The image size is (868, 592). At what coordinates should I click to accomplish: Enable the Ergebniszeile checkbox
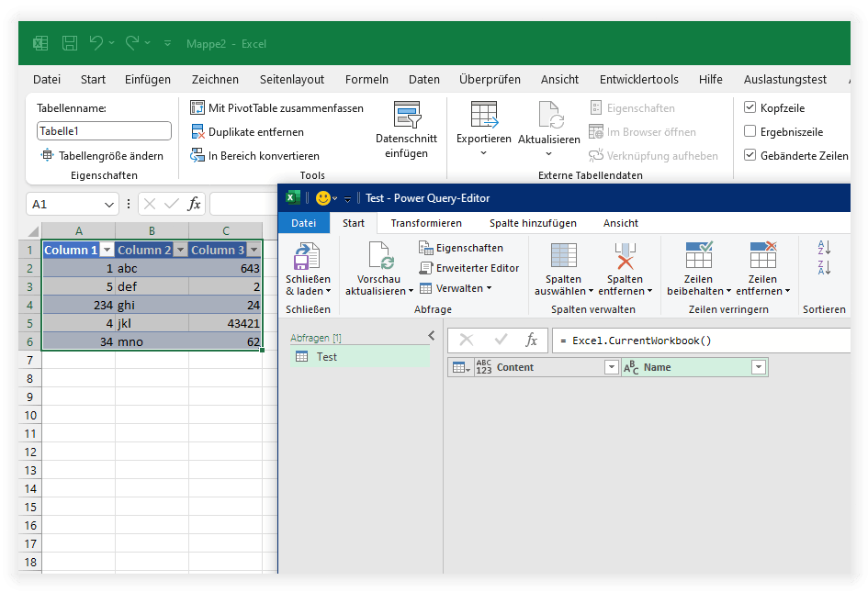pos(750,131)
